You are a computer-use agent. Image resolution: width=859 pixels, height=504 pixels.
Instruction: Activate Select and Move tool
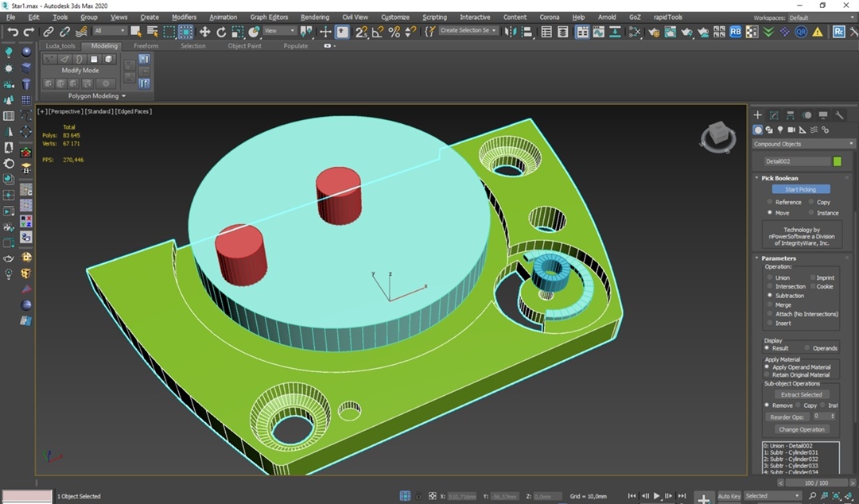pyautogui.click(x=204, y=32)
